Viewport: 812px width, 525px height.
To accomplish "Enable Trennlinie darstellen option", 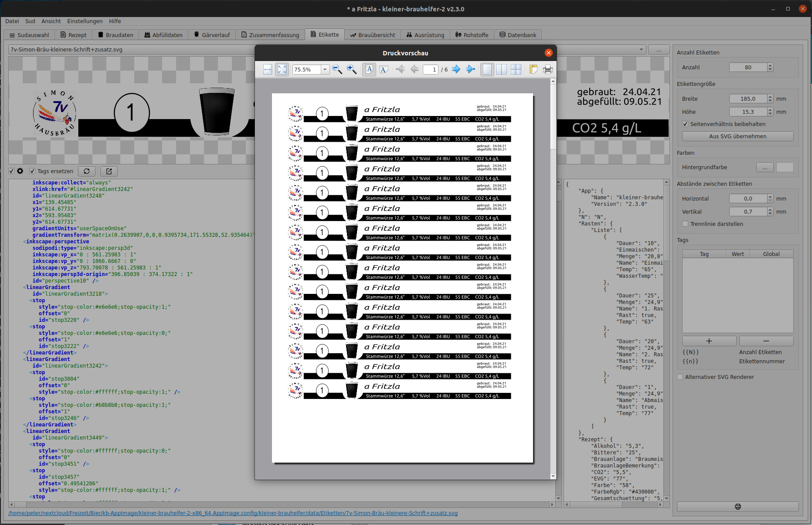I will coord(685,224).
